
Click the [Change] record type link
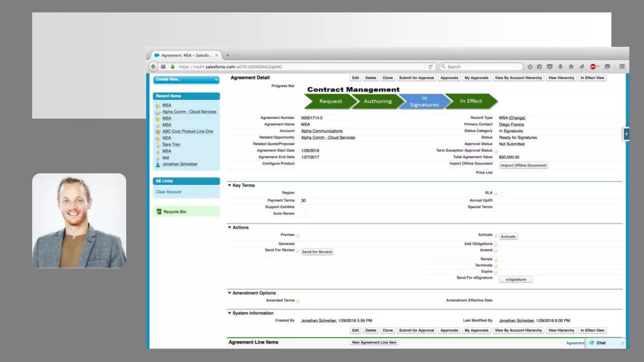pyautogui.click(x=517, y=118)
